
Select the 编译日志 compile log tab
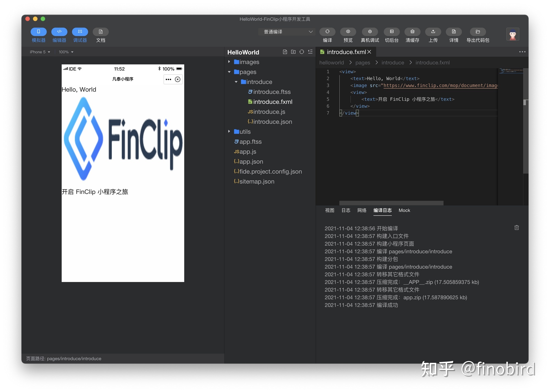pos(383,210)
